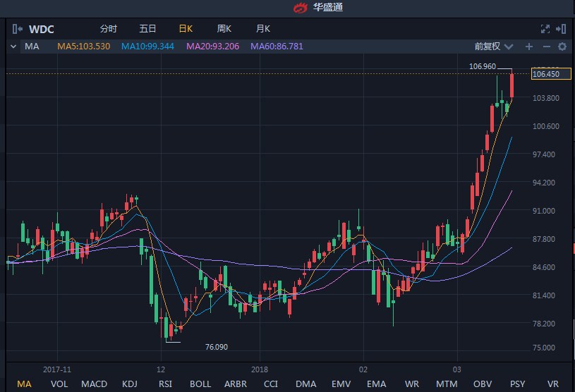
Task: Expand the MA indicator chevron
Action: click(13, 47)
